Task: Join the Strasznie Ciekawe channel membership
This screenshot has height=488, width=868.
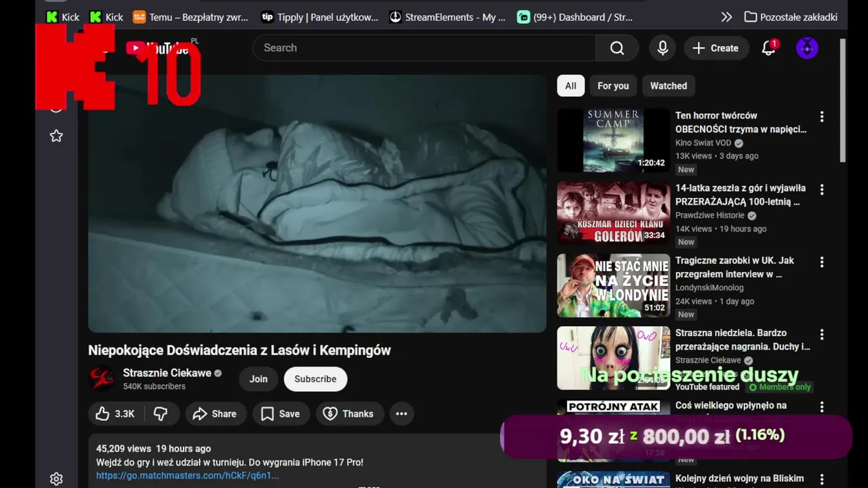Action: tap(258, 379)
